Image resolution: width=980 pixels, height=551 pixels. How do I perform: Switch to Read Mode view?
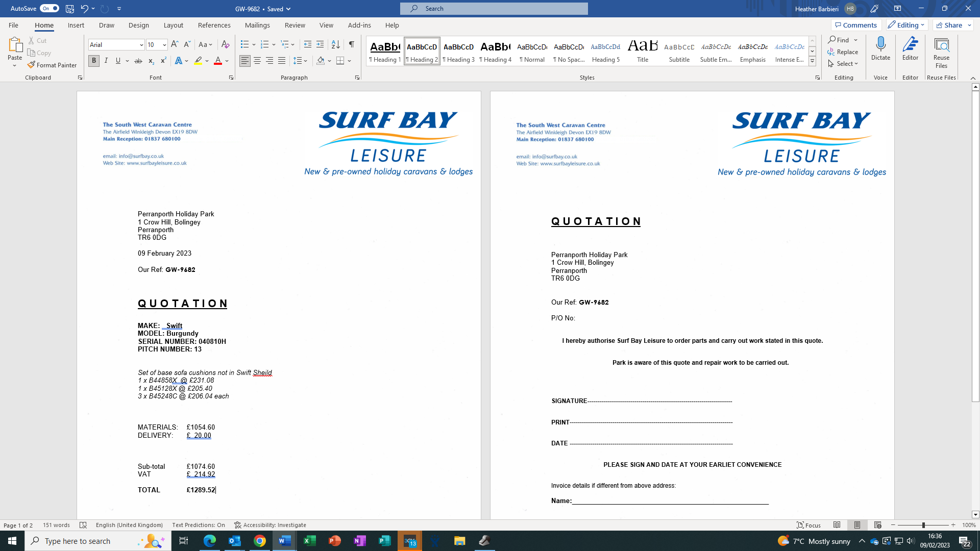837,525
